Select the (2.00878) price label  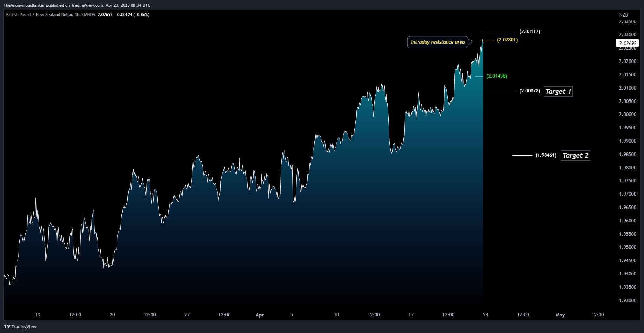point(530,91)
